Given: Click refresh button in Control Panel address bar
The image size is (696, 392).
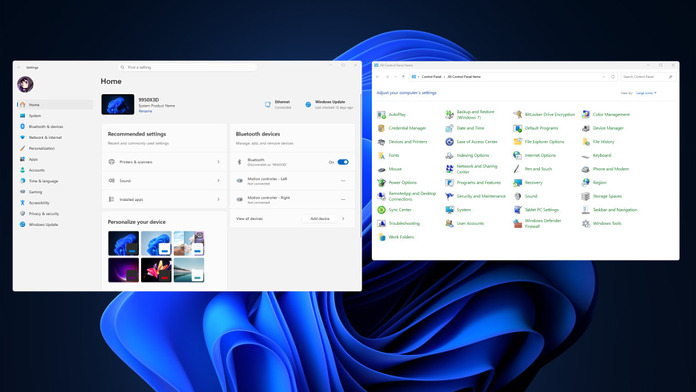Looking at the screenshot, I should [613, 77].
